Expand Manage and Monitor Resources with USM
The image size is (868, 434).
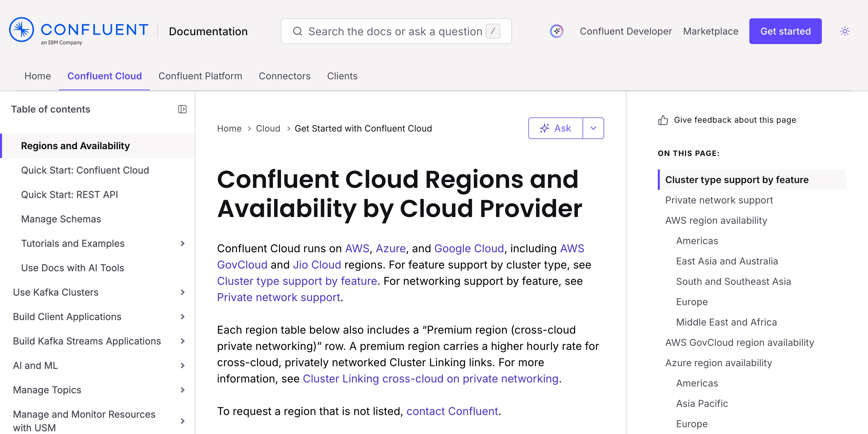[182, 421]
